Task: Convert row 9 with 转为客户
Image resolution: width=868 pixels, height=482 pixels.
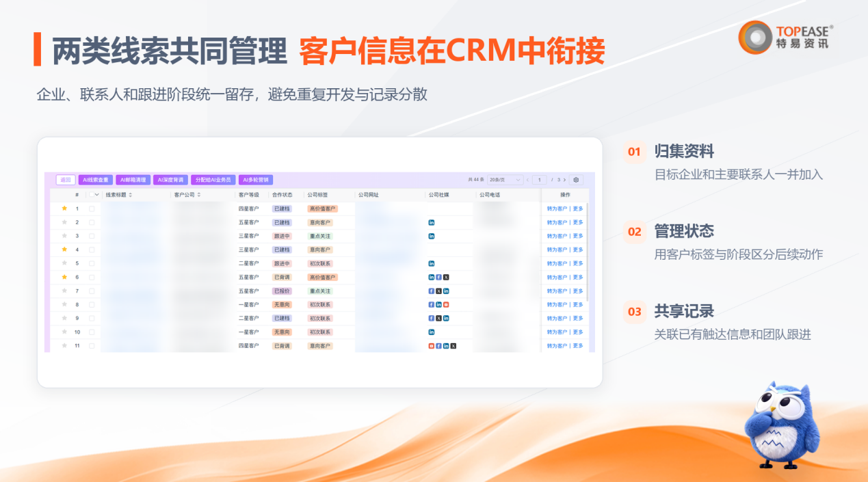Action: coord(557,318)
